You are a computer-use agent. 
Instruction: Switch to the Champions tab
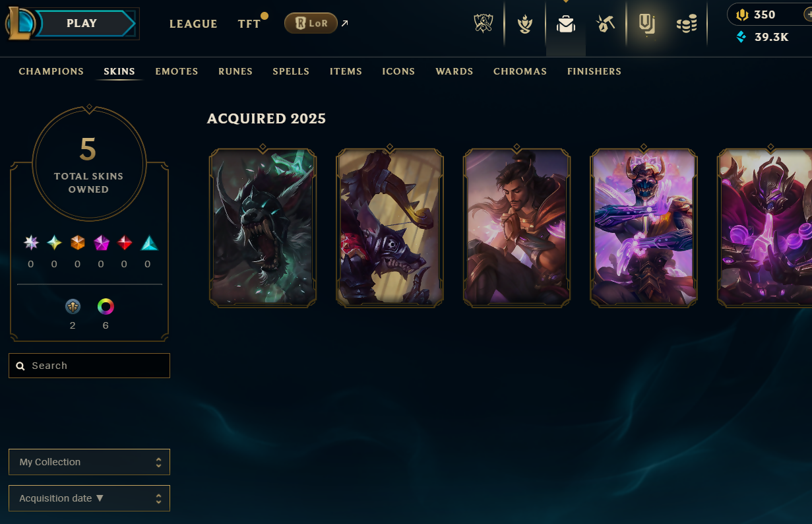[51, 71]
